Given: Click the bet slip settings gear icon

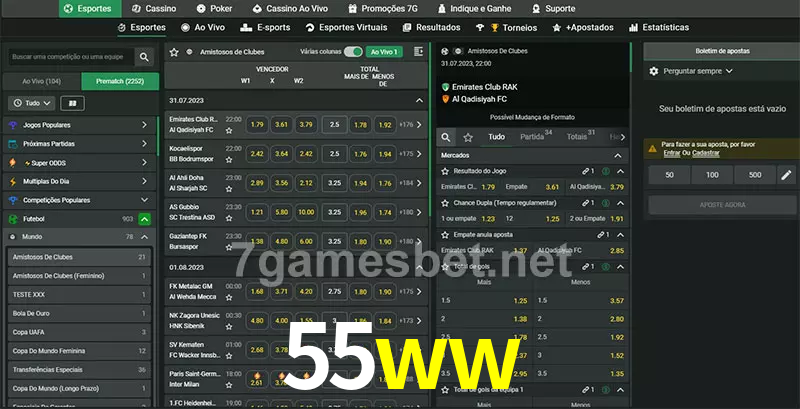Looking at the screenshot, I should pyautogui.click(x=654, y=71).
